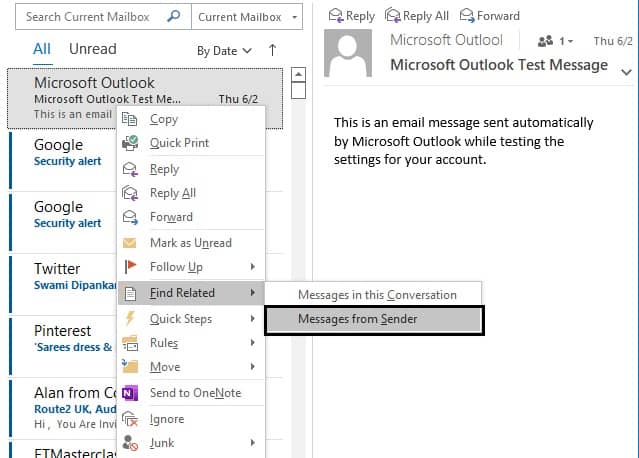Click the Ignore icon in context menu
Screen dimensions: 639x458
click(130, 419)
